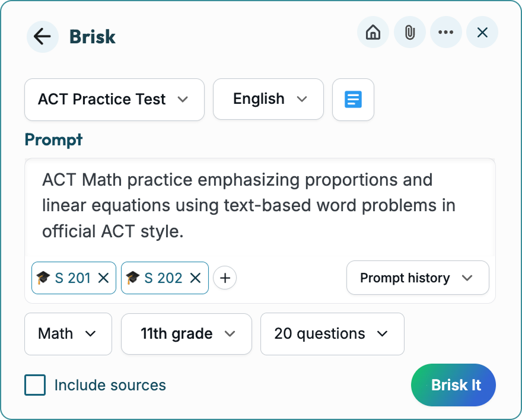Open the ACT Practice Test dropdown
Viewport: 522px width, 420px height.
114,100
